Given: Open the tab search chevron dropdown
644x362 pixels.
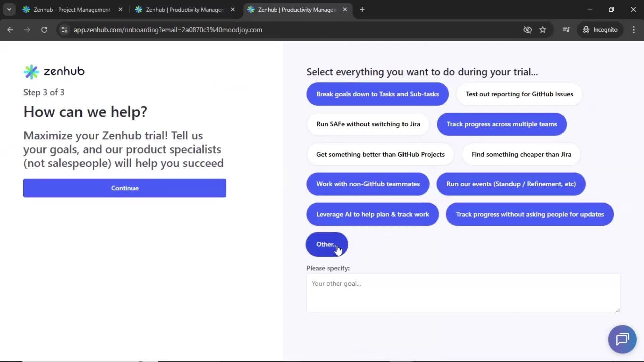Looking at the screenshot, I should [x=9, y=9].
